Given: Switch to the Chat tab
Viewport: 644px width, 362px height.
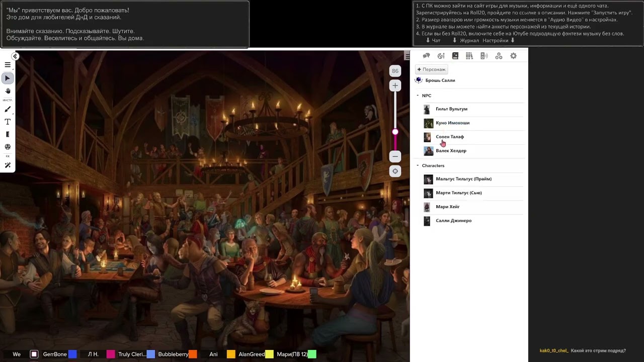Looking at the screenshot, I should tap(426, 56).
